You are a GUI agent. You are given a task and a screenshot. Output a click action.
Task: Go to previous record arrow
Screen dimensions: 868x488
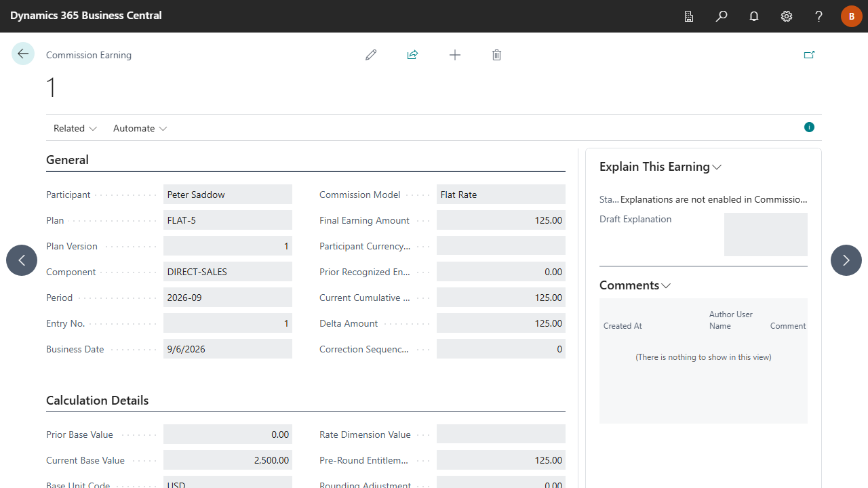[22, 260]
